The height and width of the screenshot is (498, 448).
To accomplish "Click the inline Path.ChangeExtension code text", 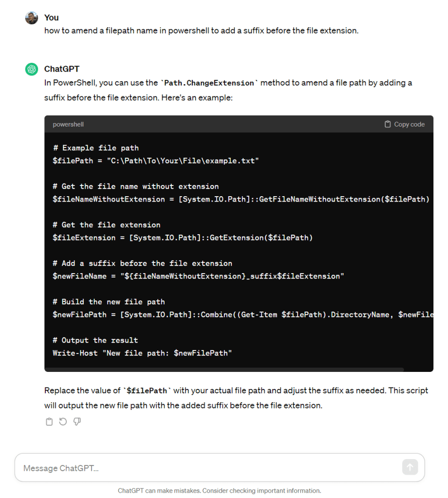I will click(209, 83).
